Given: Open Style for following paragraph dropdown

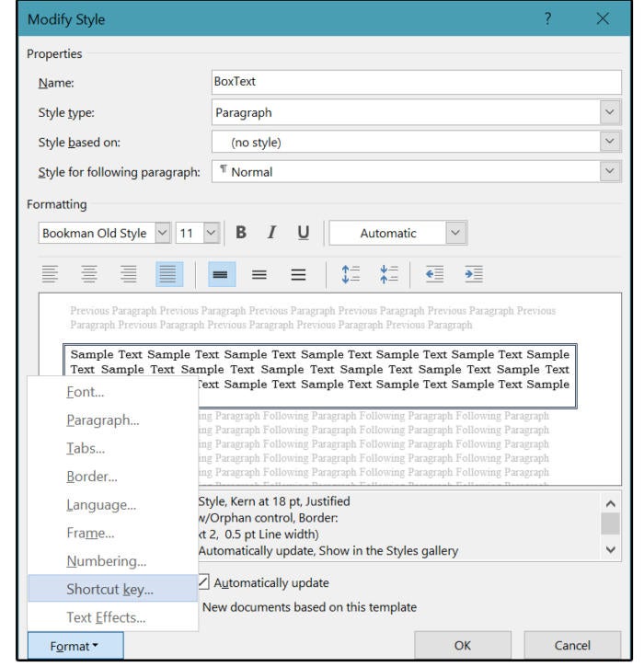Looking at the screenshot, I should [610, 171].
